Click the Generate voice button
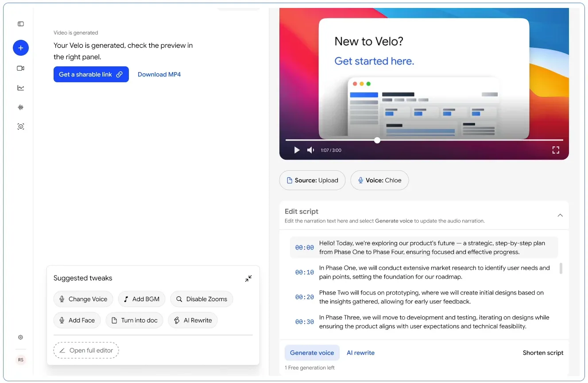Screen dimensions: 588x383 (312, 353)
